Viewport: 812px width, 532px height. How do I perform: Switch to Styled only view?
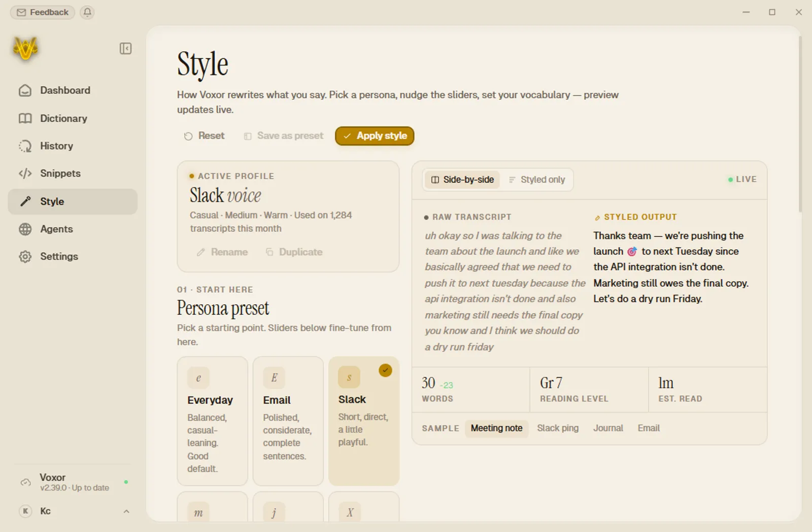point(537,180)
